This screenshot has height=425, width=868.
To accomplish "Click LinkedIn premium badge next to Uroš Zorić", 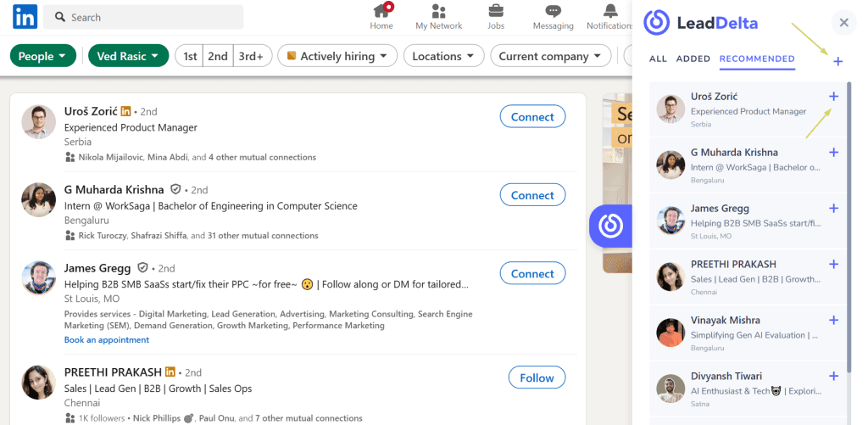I will click(125, 111).
